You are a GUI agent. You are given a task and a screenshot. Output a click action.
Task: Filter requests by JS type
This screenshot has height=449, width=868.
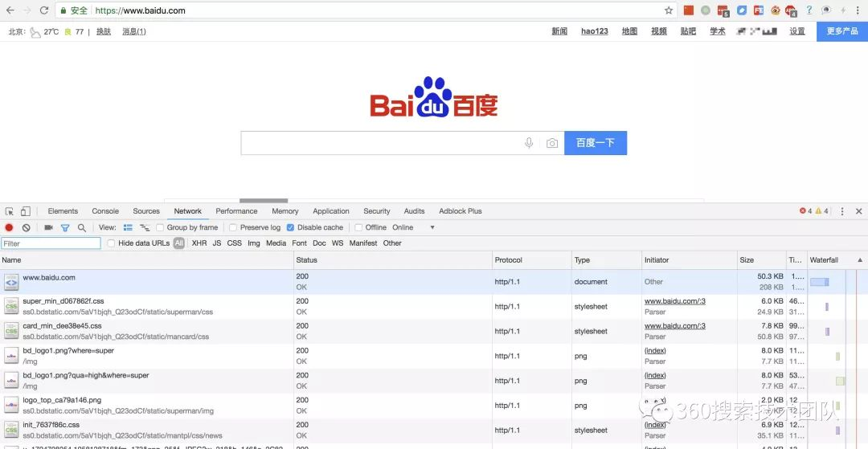pos(217,243)
